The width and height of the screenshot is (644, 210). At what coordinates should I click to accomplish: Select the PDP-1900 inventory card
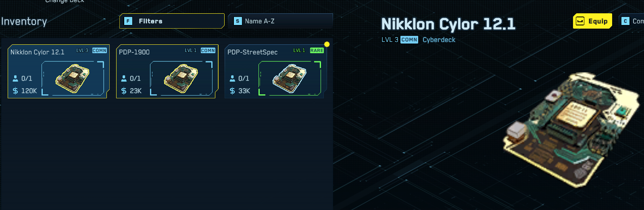point(167,71)
